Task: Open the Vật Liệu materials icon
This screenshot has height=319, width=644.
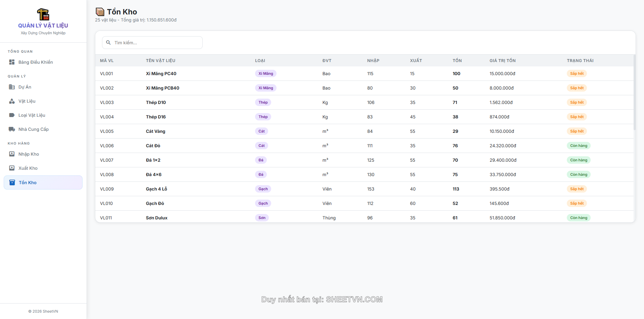Action: tap(12, 101)
